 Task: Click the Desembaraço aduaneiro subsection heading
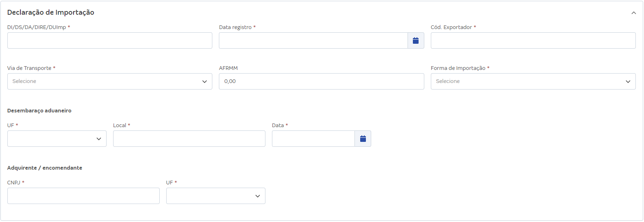(39, 110)
